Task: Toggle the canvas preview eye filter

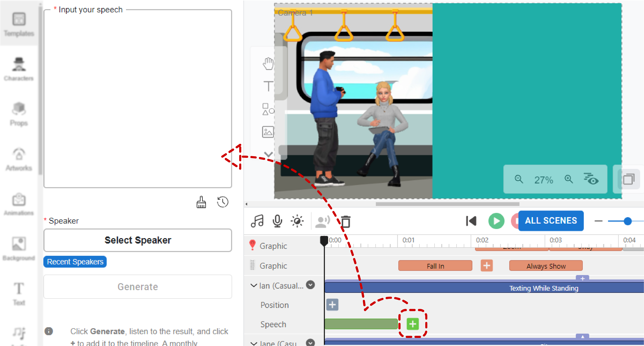Action: point(591,179)
